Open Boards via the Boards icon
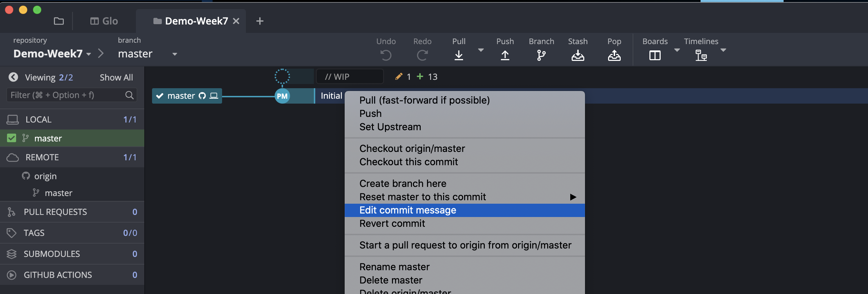The height and width of the screenshot is (294, 868). click(655, 55)
